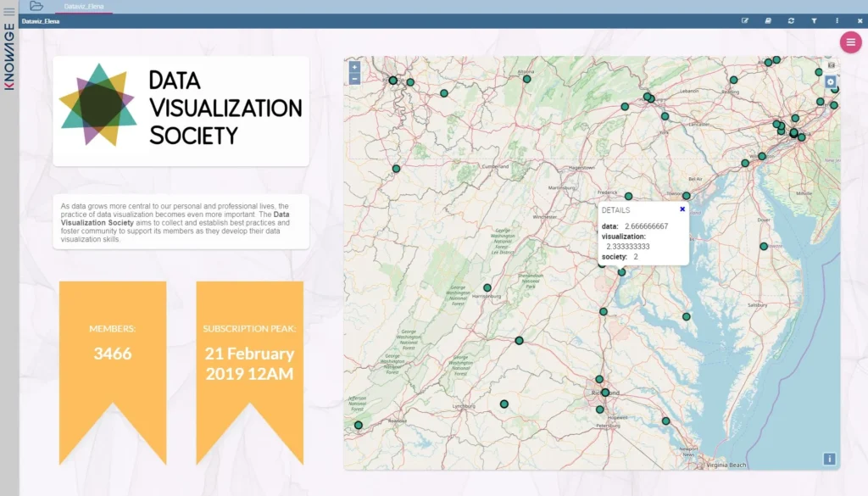
Task: Click the map marker near Harrisonburg
Action: pyautogui.click(x=487, y=287)
